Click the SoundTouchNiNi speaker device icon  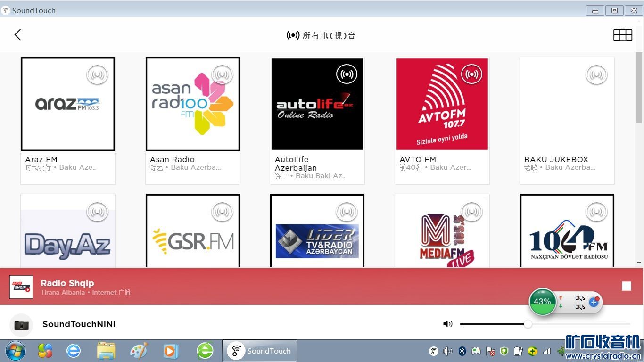point(21,325)
